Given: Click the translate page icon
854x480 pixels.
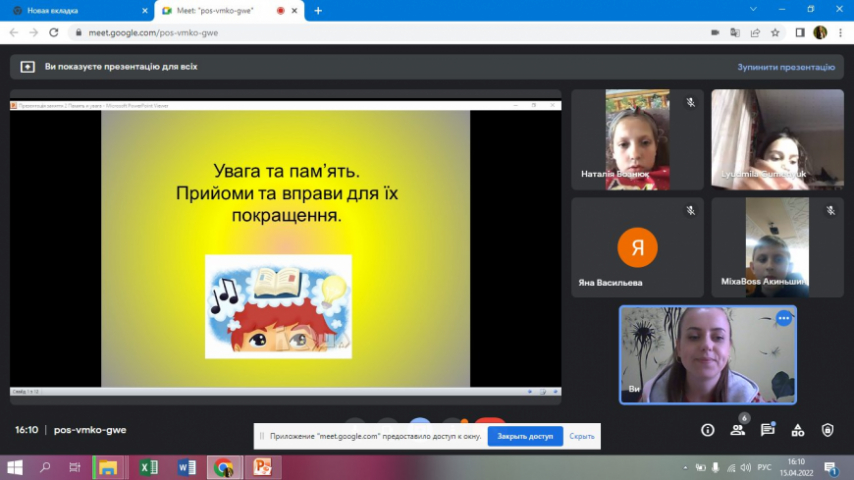Looking at the screenshot, I should 735,32.
